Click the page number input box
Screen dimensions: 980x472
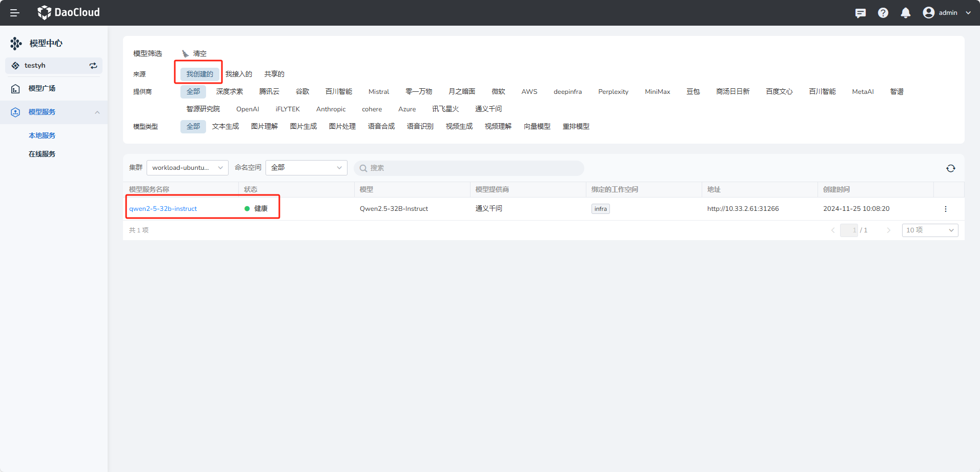849,230
